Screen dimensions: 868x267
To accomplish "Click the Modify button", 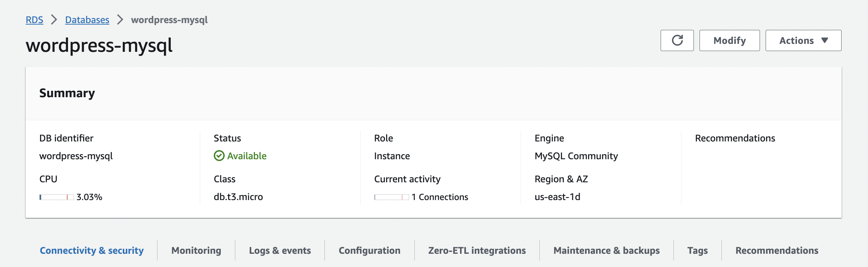I will pyautogui.click(x=729, y=40).
